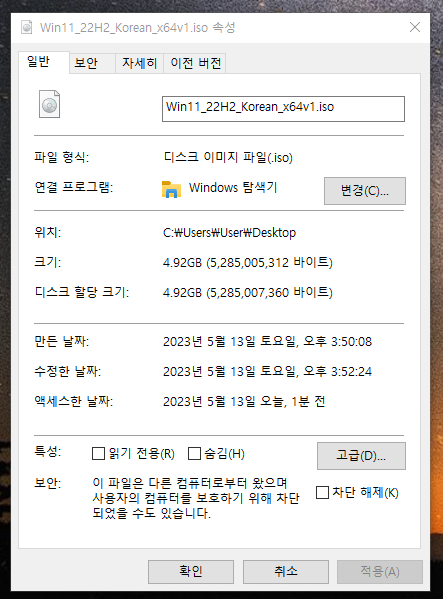Click the security blocked-file warning text
Image resolution: width=443 pixels, height=599 pixels.
point(196,498)
